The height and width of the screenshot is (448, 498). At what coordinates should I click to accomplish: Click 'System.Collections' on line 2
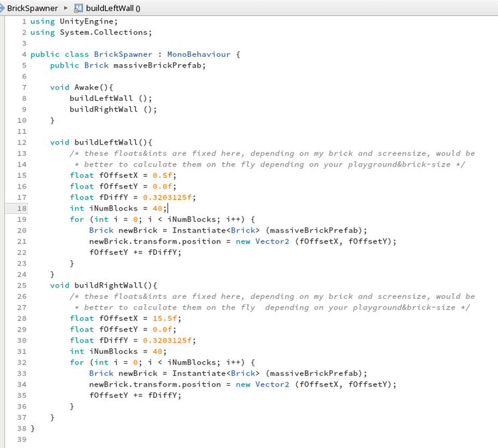(104, 32)
